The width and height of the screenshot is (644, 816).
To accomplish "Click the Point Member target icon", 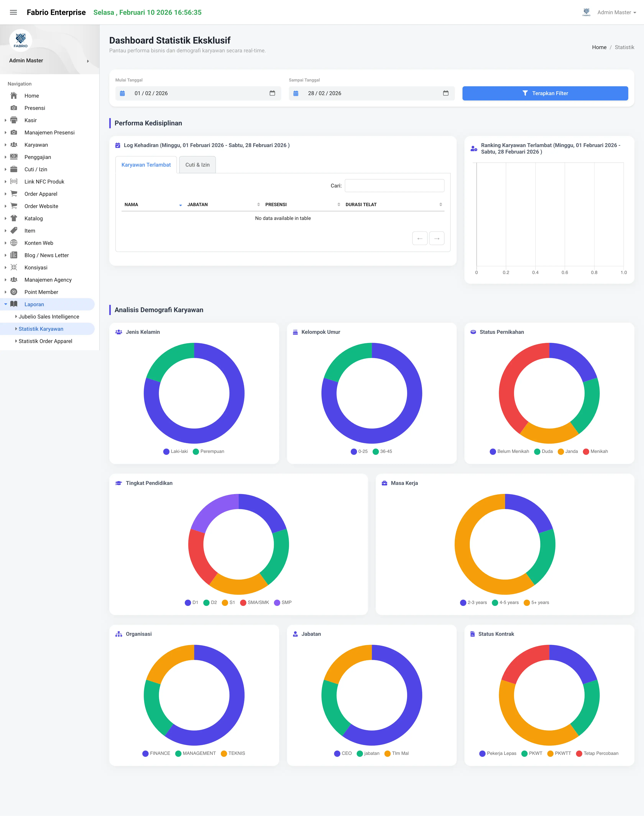I will click(x=14, y=292).
